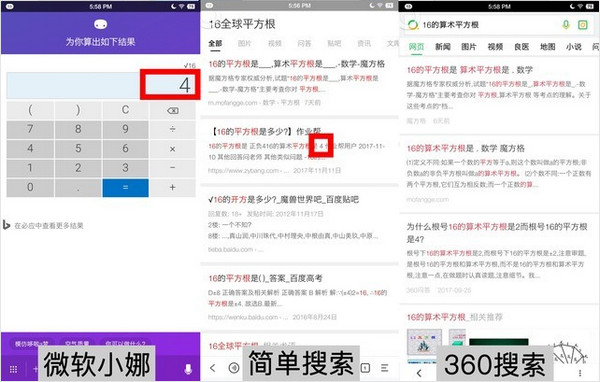Viewport: 600px width, 382px height.
Task: Switch to the 小说 tab in 360搜索
Action: (574, 47)
